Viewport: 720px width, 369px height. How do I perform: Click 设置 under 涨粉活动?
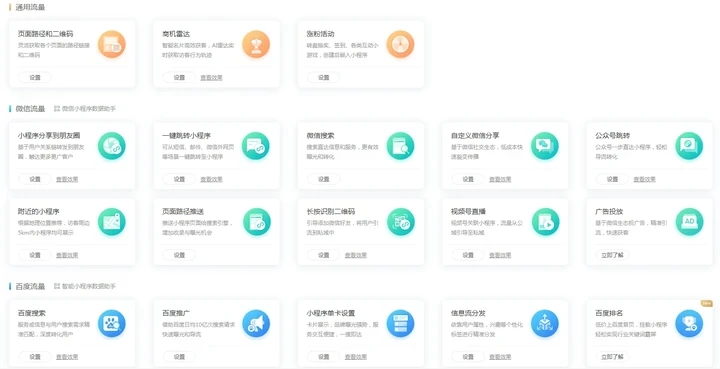pos(324,78)
